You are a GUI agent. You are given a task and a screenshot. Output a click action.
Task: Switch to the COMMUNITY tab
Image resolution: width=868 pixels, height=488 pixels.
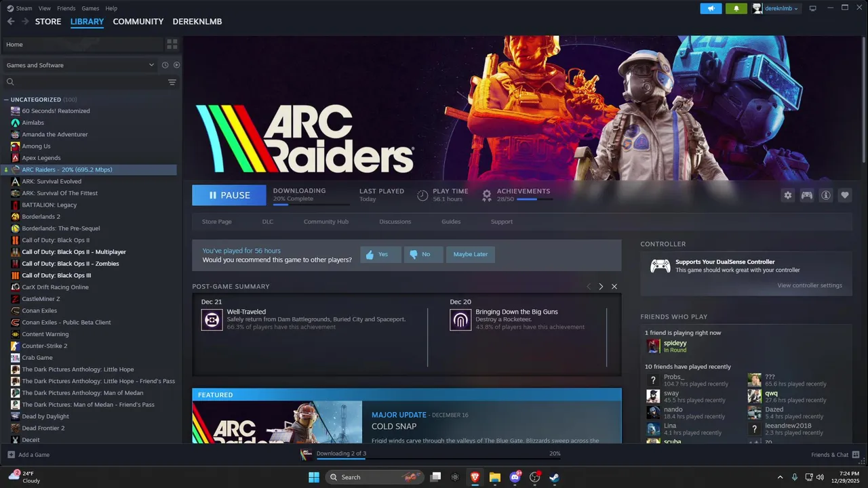138,22
